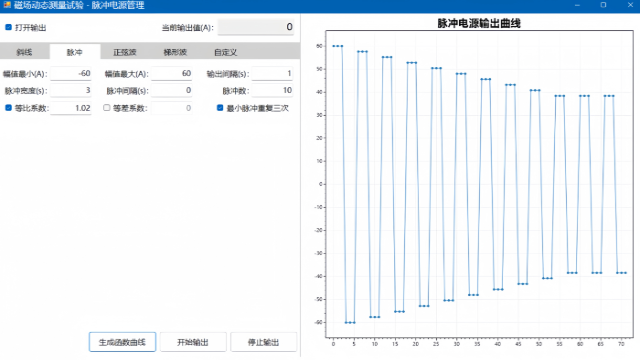This screenshot has height=360, width=640.
Task: Focus the 脉冲数 input field
Action: (x=272, y=90)
